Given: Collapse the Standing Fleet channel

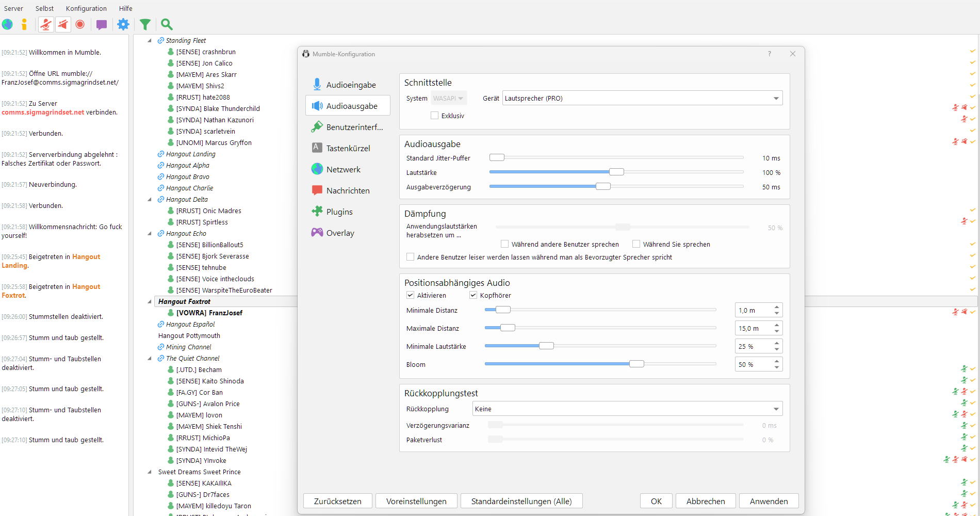Looking at the screenshot, I should [150, 40].
